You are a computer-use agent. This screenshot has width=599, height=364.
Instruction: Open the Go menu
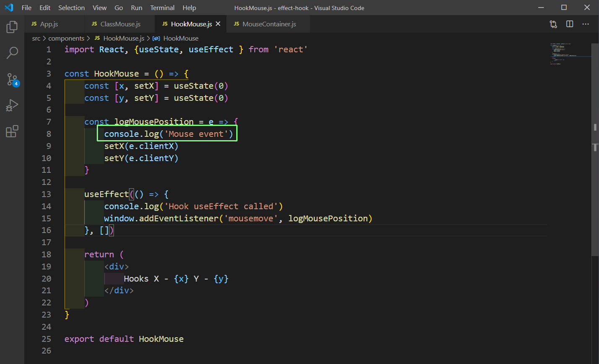coord(119,8)
